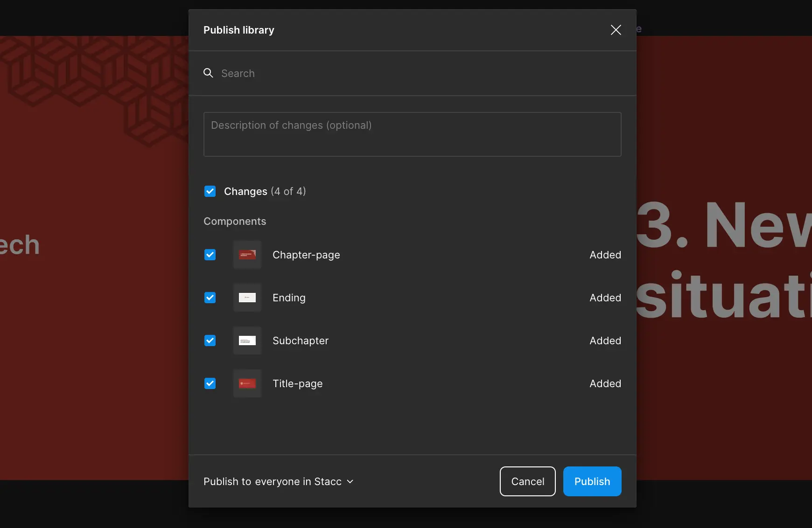Image resolution: width=812 pixels, height=528 pixels.
Task: Close the Publish library dialog
Action: pos(616,30)
